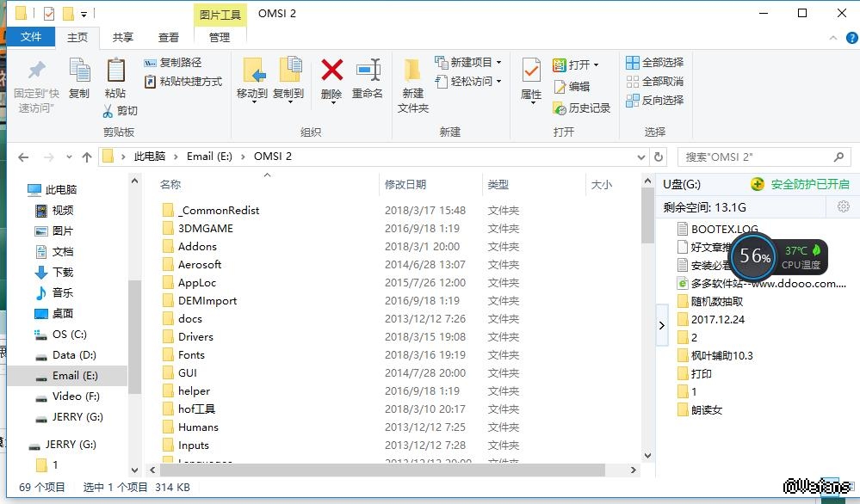Click 历史记录 (History) in ribbon
Viewport: 860px width, 504px height.
pyautogui.click(x=581, y=108)
